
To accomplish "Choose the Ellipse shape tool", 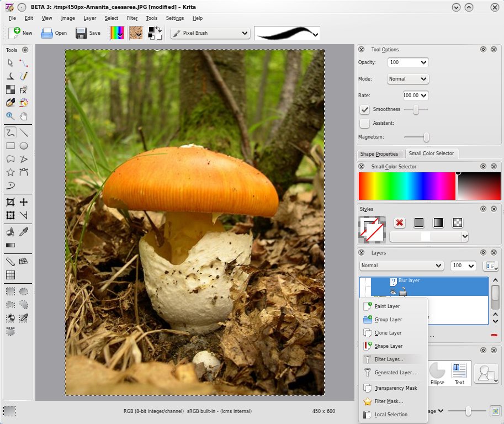I will pyautogui.click(x=24, y=146).
